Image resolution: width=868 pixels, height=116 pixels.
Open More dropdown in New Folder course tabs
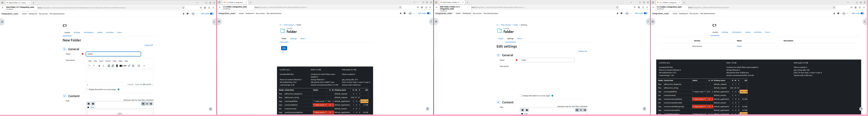[120, 32]
